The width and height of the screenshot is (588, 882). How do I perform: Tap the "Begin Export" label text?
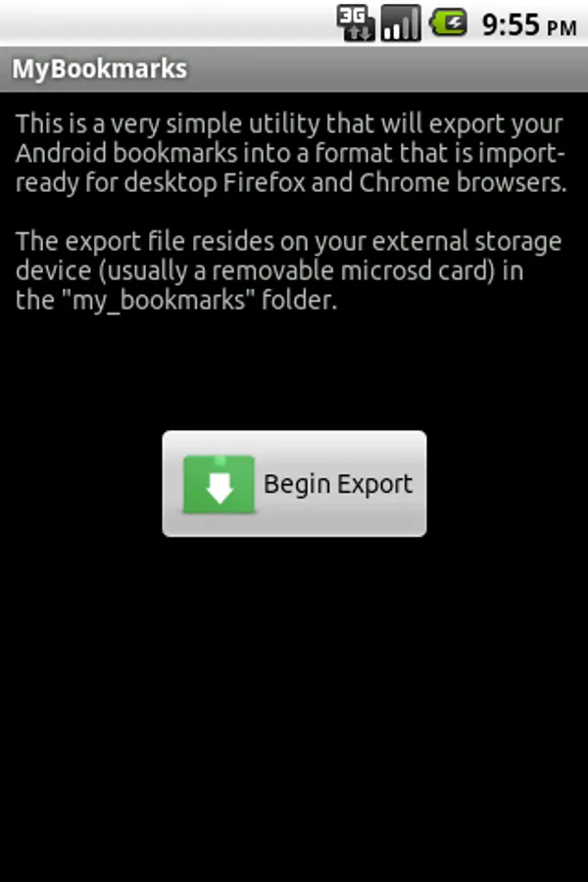[x=338, y=484]
